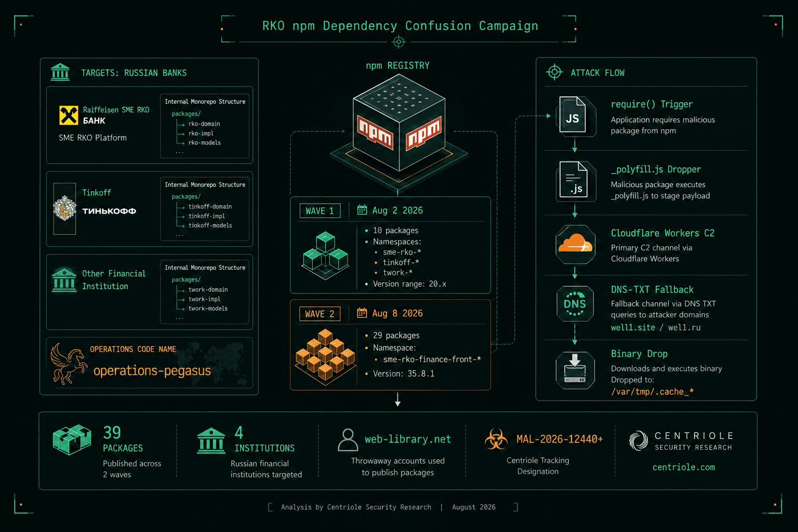Click the Wave 2 calendar icon
This screenshot has width=798, height=532.
pos(362,313)
